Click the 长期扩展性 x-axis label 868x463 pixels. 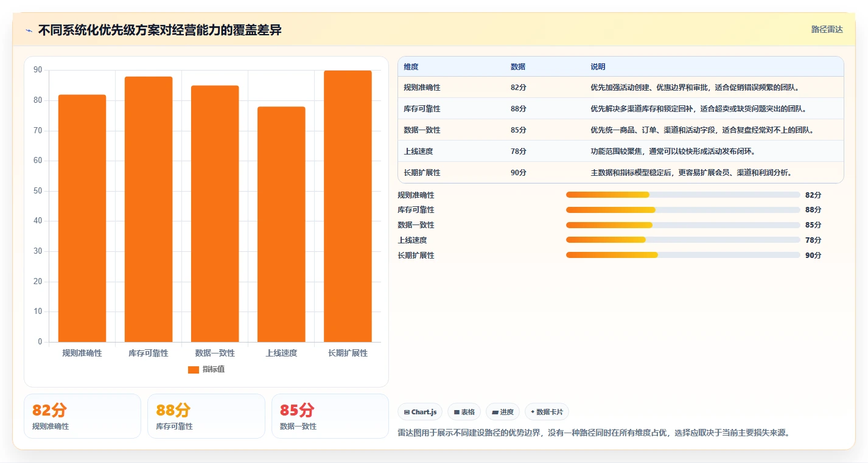(348, 353)
